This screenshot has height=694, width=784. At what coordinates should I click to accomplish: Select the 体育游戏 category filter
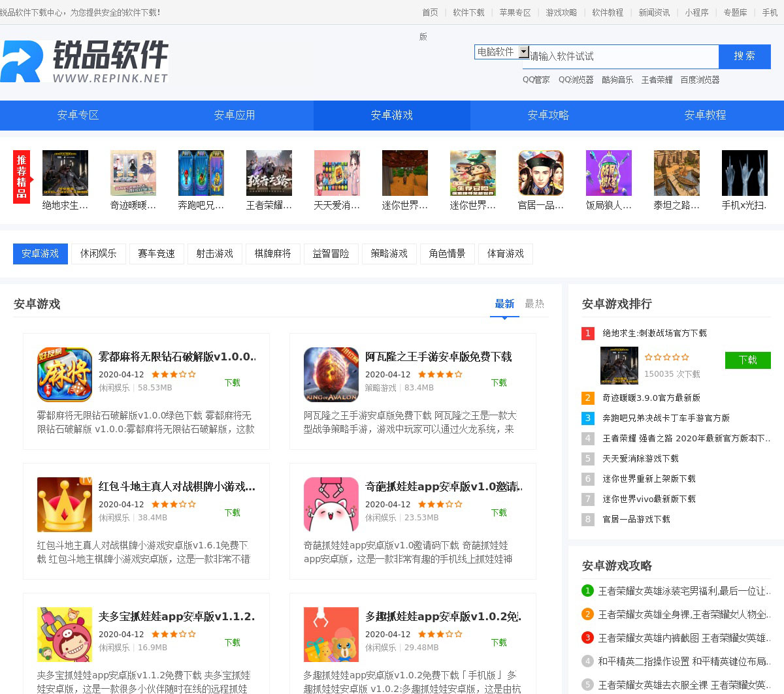click(x=506, y=253)
